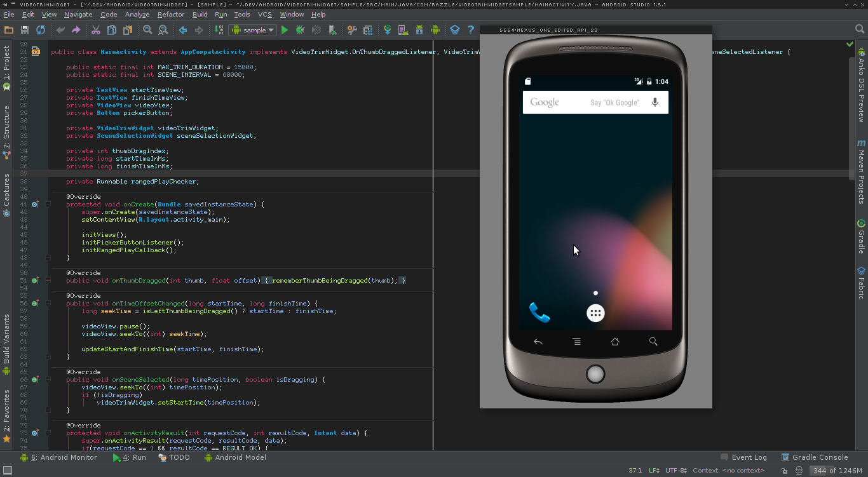Click the Copy icon in toolbar

tap(112, 30)
